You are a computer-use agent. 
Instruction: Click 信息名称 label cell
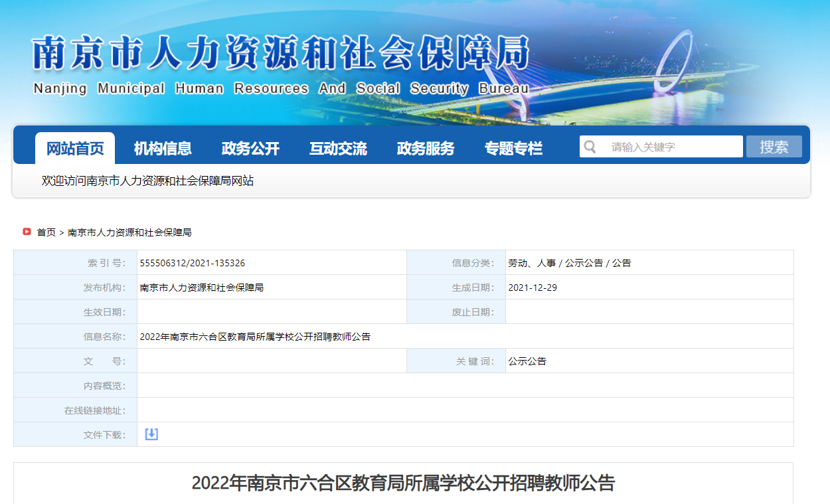(76, 337)
